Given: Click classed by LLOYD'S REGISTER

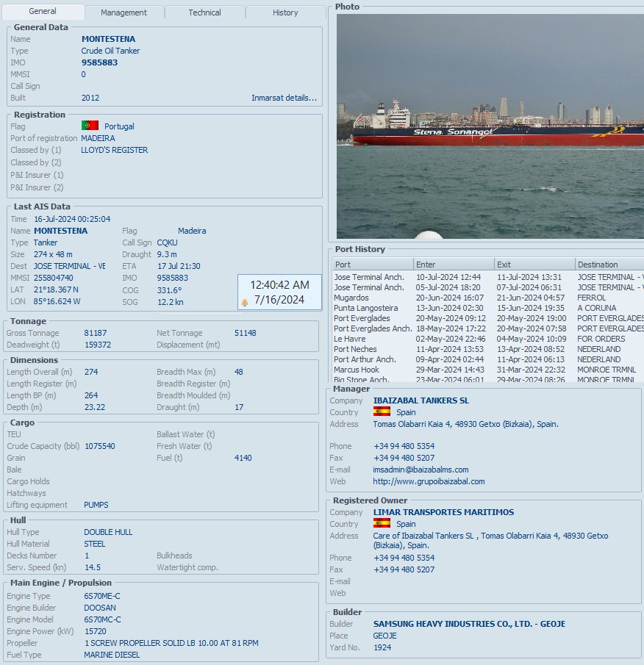Looking at the screenshot, I should point(115,150).
